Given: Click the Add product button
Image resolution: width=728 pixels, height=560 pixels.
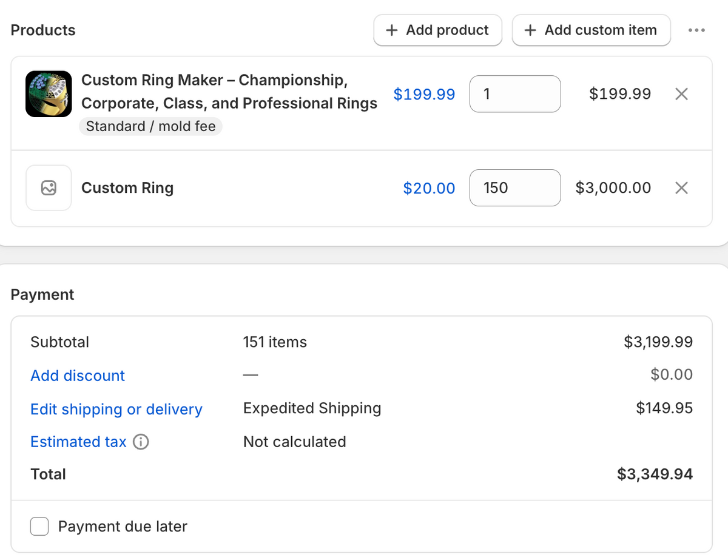Looking at the screenshot, I should [x=437, y=30].
